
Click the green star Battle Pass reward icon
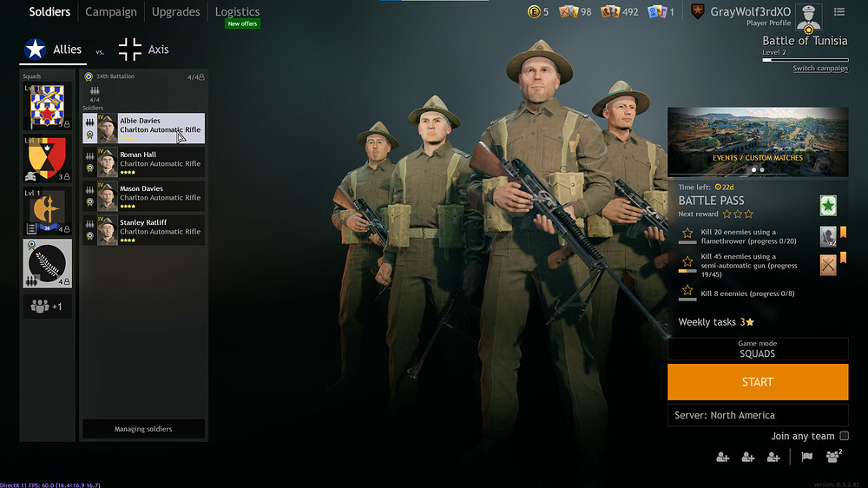click(x=828, y=206)
